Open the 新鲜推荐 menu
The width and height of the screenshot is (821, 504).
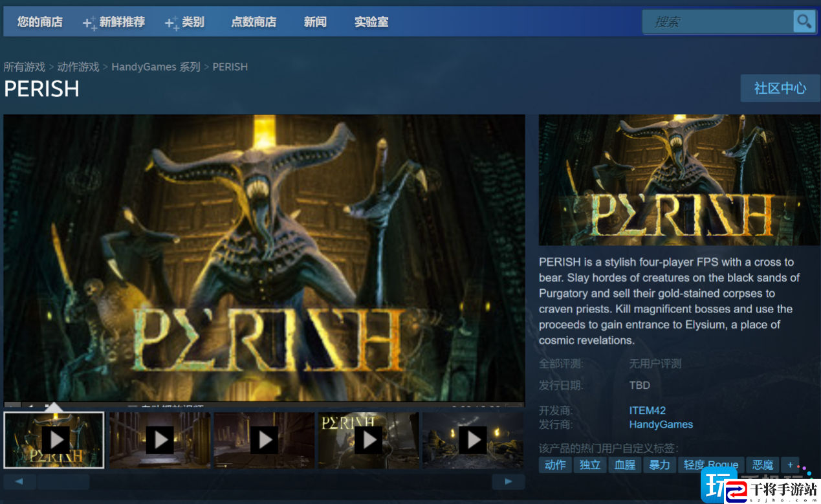click(x=114, y=22)
